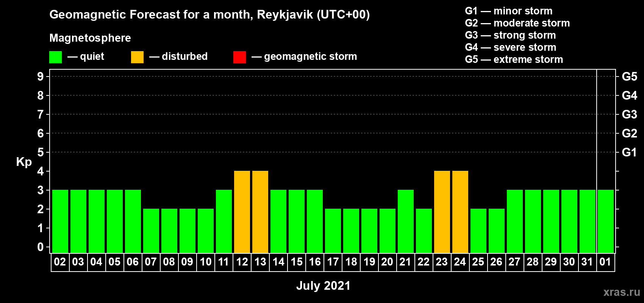644x303 pixels.
Task: Click date cell 15 on the axis
Action: click(x=297, y=262)
